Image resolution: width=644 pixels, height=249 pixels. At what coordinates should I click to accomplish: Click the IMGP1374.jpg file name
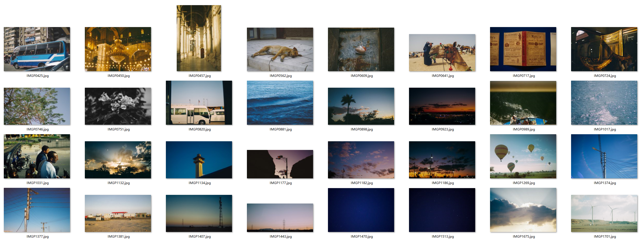[x=605, y=183]
